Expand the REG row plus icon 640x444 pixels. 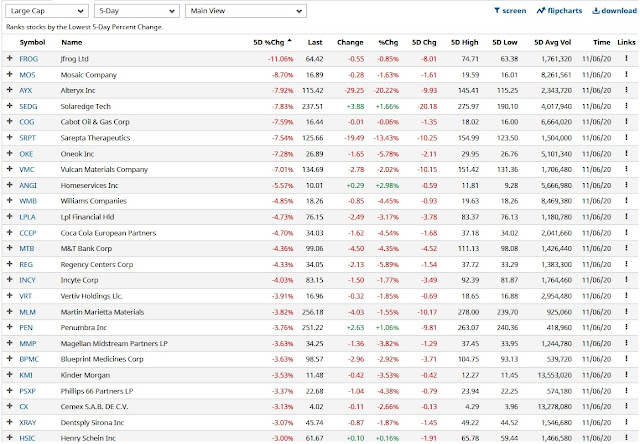[x=10, y=264]
